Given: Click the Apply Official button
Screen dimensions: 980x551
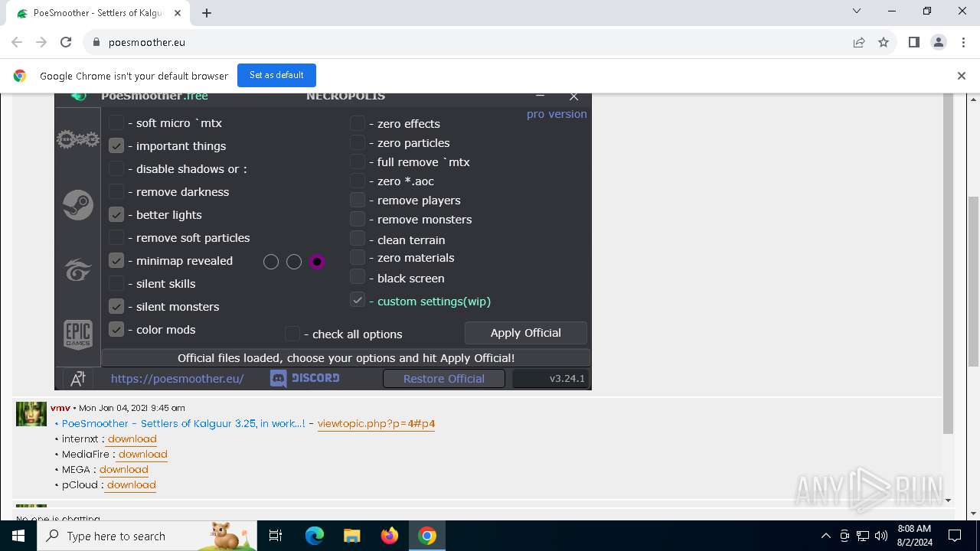Looking at the screenshot, I should click(x=526, y=333).
